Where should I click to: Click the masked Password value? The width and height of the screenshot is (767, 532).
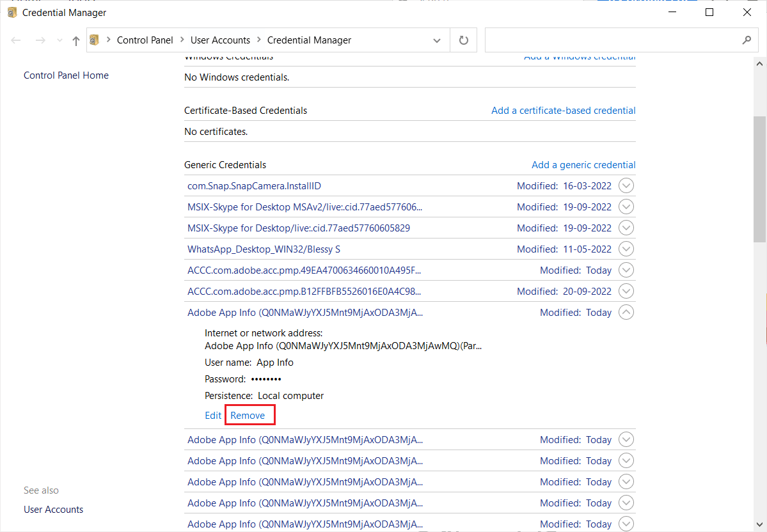click(x=266, y=379)
